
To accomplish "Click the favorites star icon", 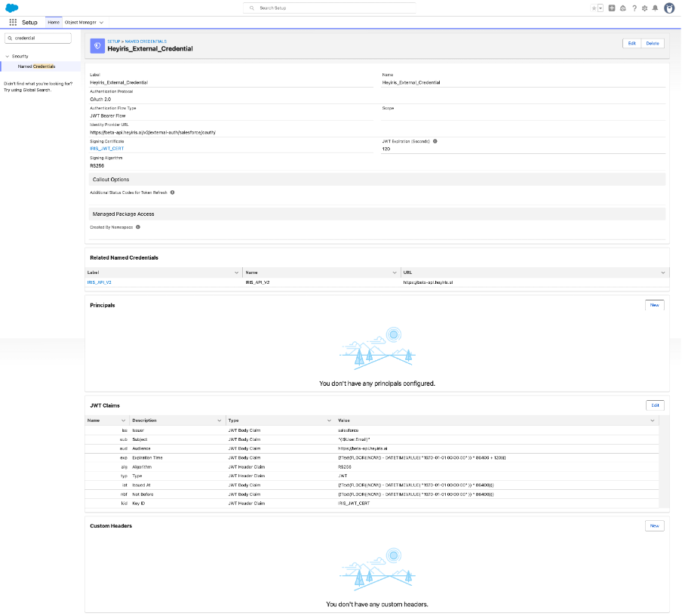I will coord(594,8).
